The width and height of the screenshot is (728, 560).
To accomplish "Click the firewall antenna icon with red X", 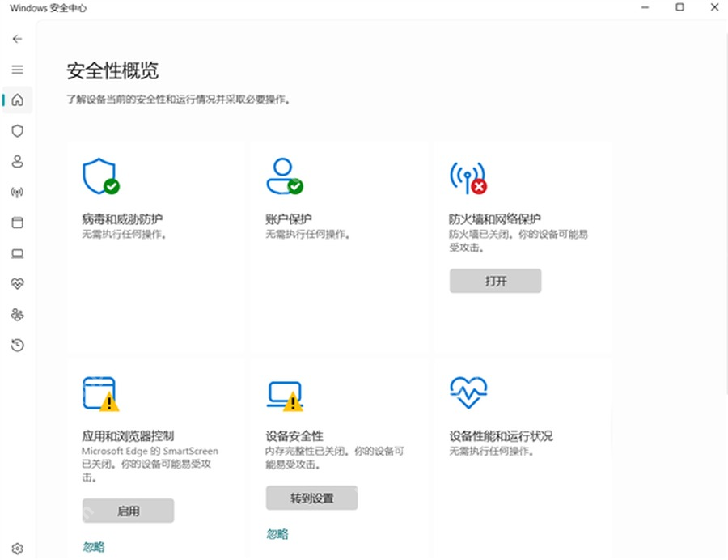I will tap(468, 177).
